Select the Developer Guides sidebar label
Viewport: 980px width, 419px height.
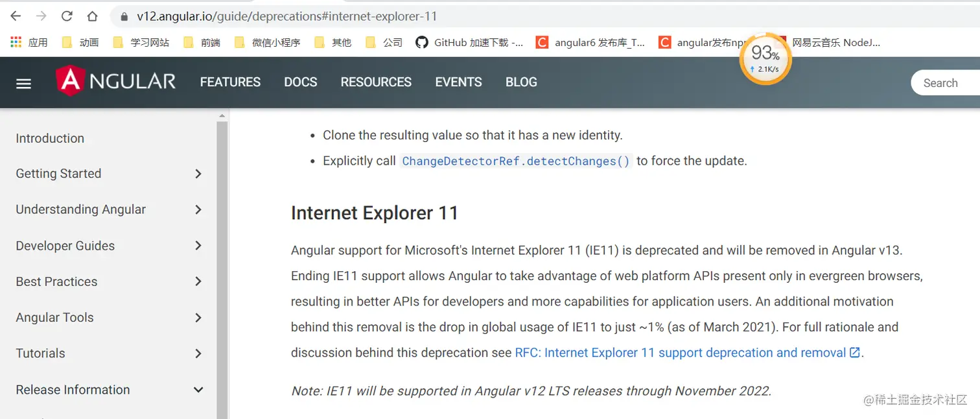pos(65,246)
